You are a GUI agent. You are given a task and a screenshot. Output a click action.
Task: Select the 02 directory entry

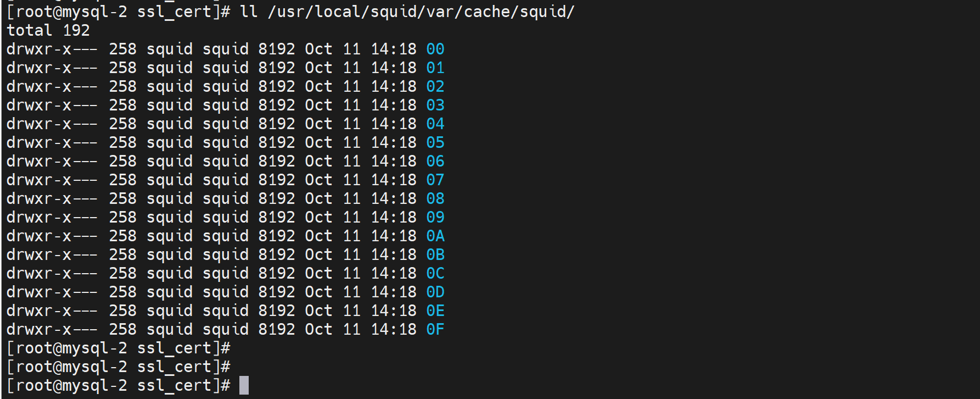[x=435, y=87]
